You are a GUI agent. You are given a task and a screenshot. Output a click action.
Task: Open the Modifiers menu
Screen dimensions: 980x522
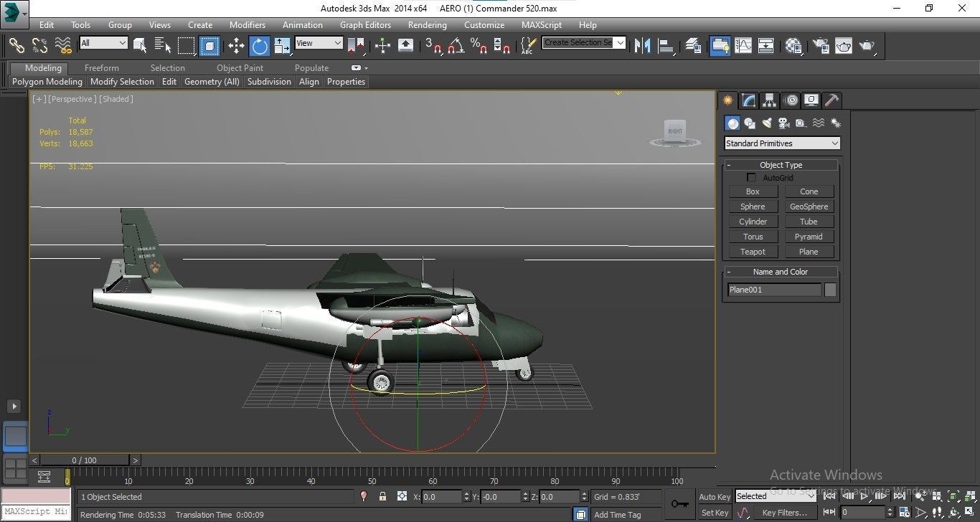248,24
